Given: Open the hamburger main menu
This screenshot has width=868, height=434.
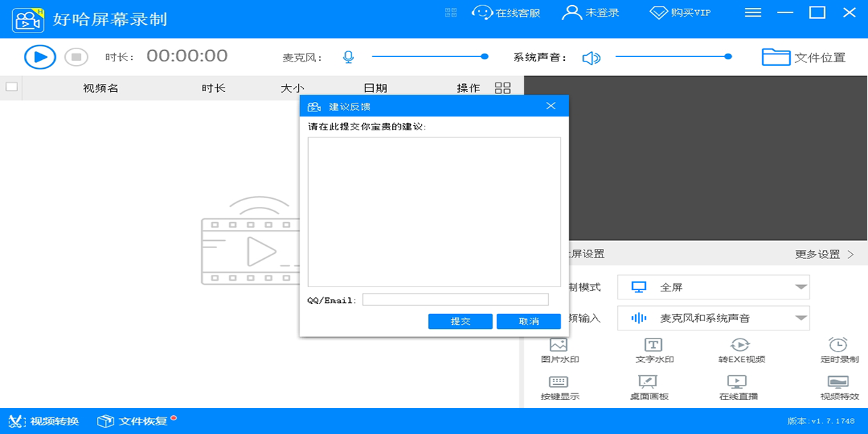Looking at the screenshot, I should pyautogui.click(x=753, y=12).
